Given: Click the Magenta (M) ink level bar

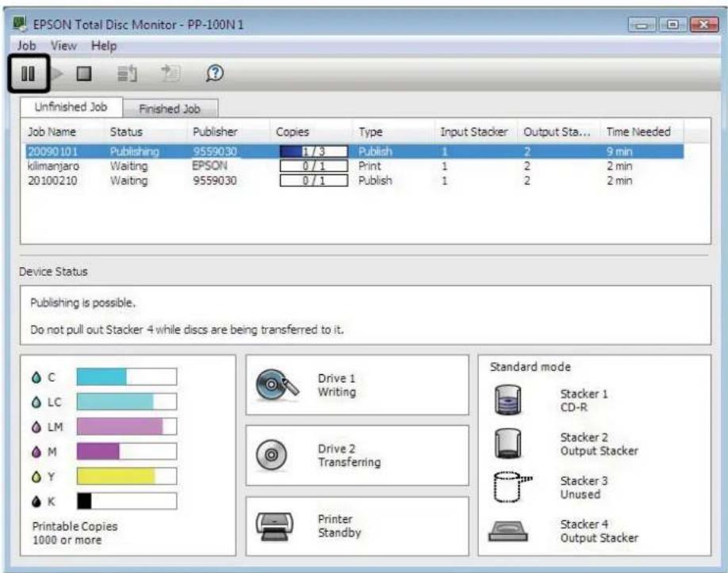Looking at the screenshot, I should [x=127, y=451].
